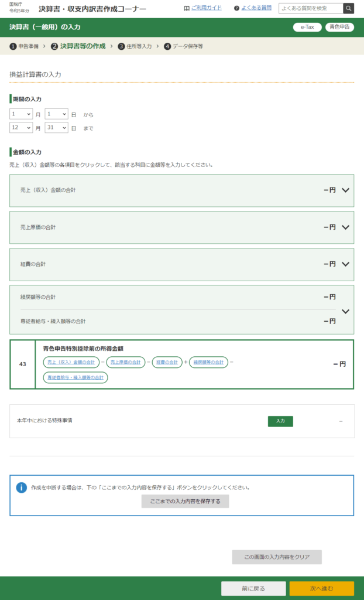Select step 3 住所等入力
The height and width of the screenshot is (600, 364).
pyautogui.click(x=135, y=46)
